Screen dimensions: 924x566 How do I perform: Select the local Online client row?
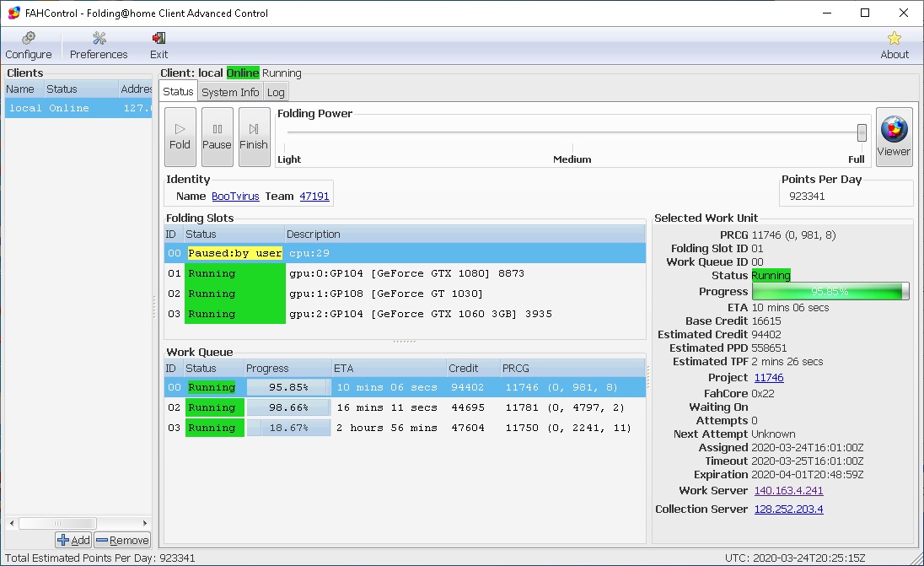point(78,108)
